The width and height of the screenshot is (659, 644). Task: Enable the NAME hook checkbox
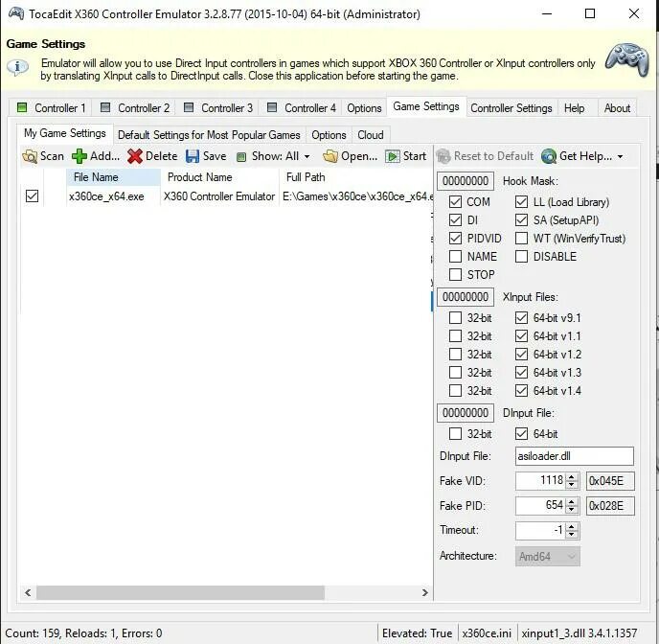455,257
